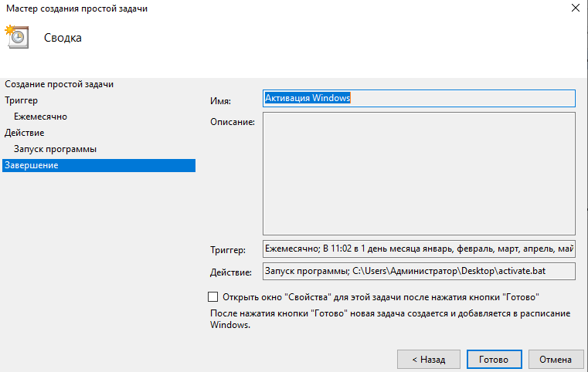Click the "Готово" button
This screenshot has height=372, width=588.
point(494,359)
